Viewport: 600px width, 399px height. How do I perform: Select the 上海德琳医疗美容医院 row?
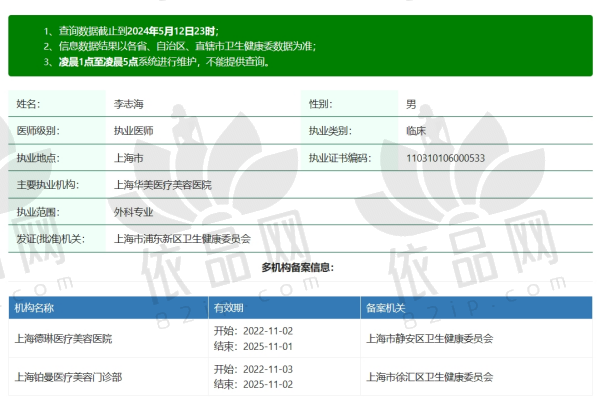[300, 339]
